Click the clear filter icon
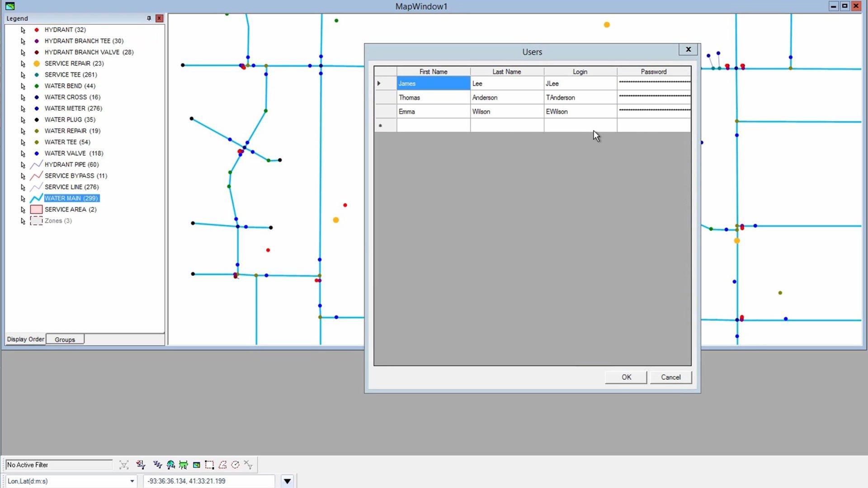This screenshot has height=488, width=868. 248,465
